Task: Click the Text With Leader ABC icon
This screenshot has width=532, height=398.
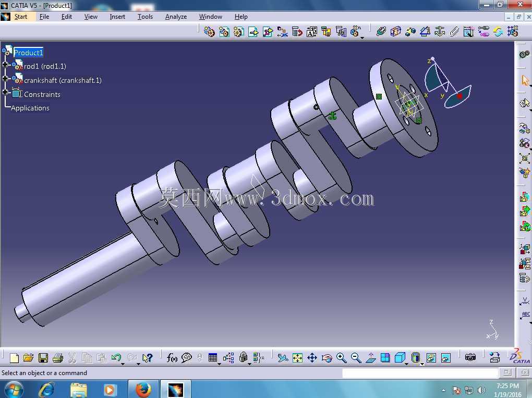Action: 524,315
